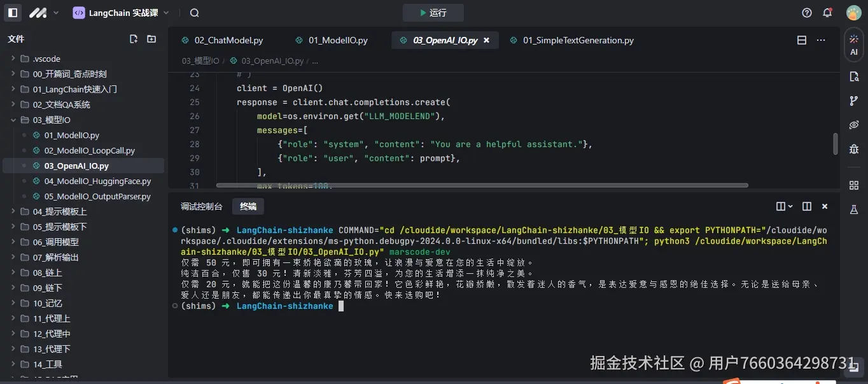Run the program with the 运行 button
Viewport: 868px width, 384px height.
pos(433,12)
